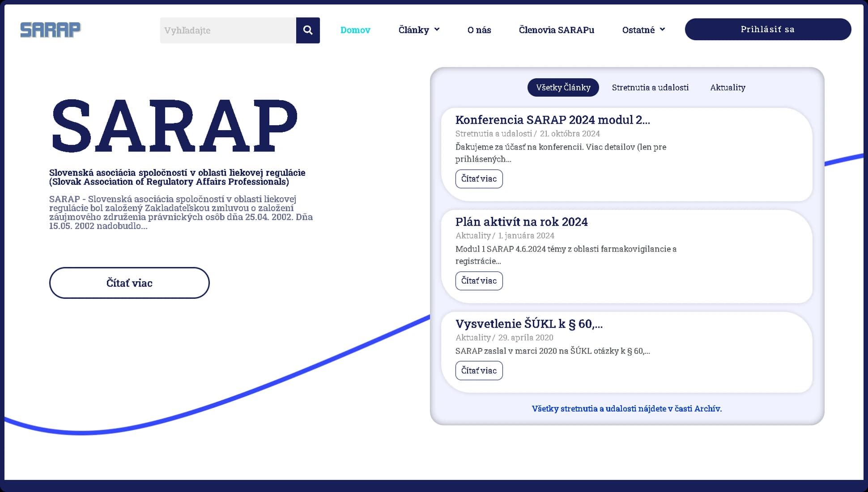Screen dimensions: 868x492
Task: Click Čítať viac under Konferencia SARAP 2024
Action: [479, 179]
